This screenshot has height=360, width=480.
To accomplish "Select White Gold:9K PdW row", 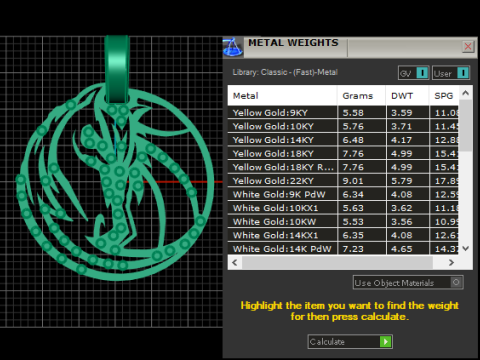I will (x=343, y=194).
